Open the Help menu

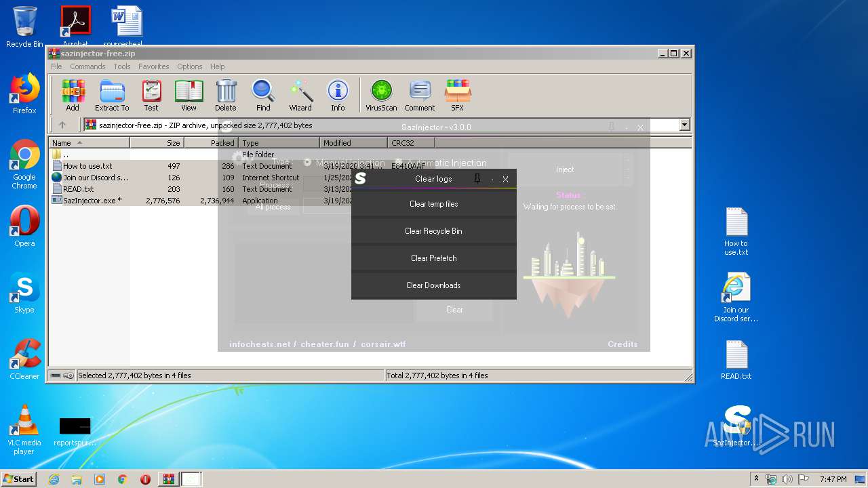[x=217, y=66]
